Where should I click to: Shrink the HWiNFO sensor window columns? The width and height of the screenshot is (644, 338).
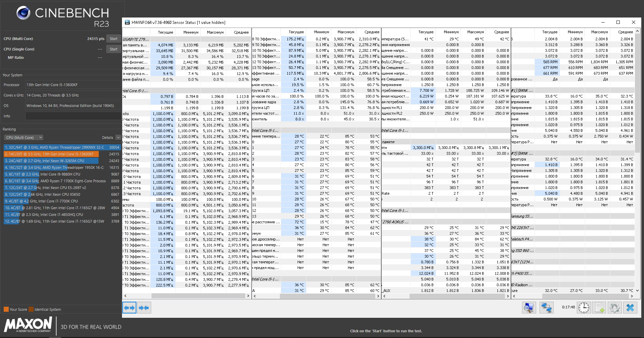click(x=144, y=308)
